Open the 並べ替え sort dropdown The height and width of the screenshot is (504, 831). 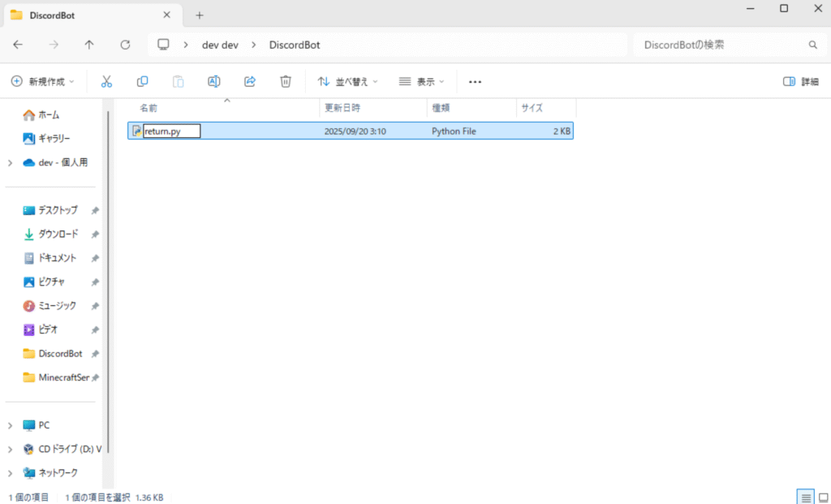point(347,81)
